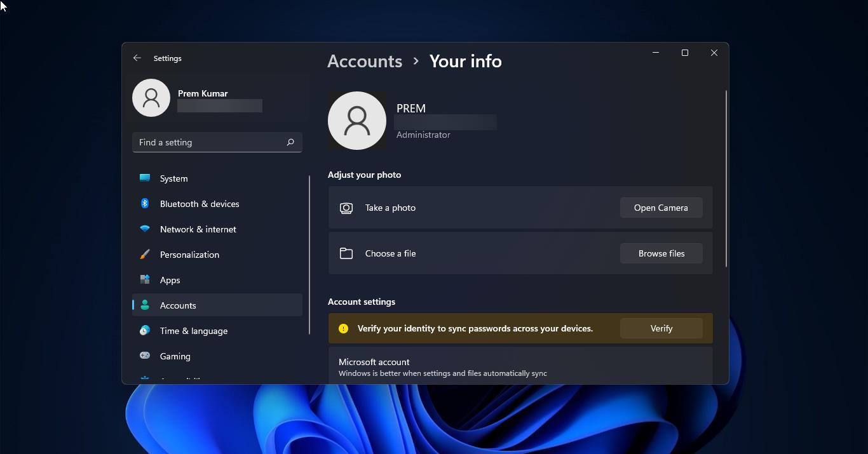Screen dimensions: 868x454
Task: Open the Accounts breadcrumb link
Action: [x=364, y=61]
